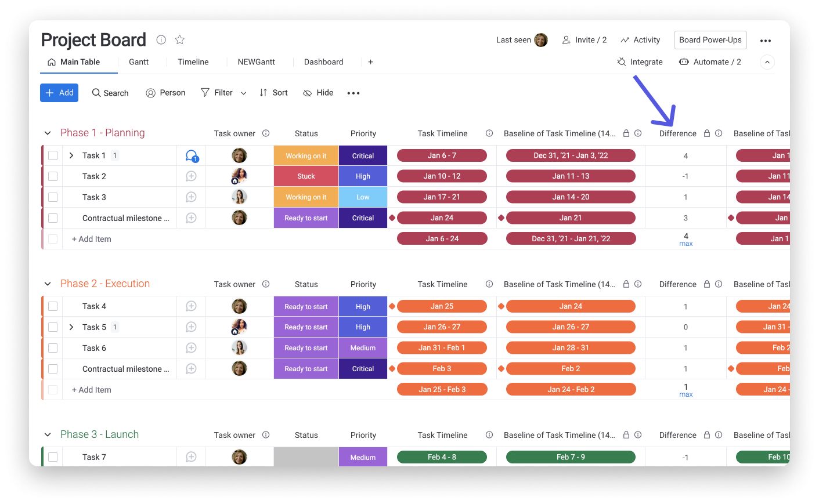Open the notification bubble on Task 1
819x504 pixels.
(191, 155)
